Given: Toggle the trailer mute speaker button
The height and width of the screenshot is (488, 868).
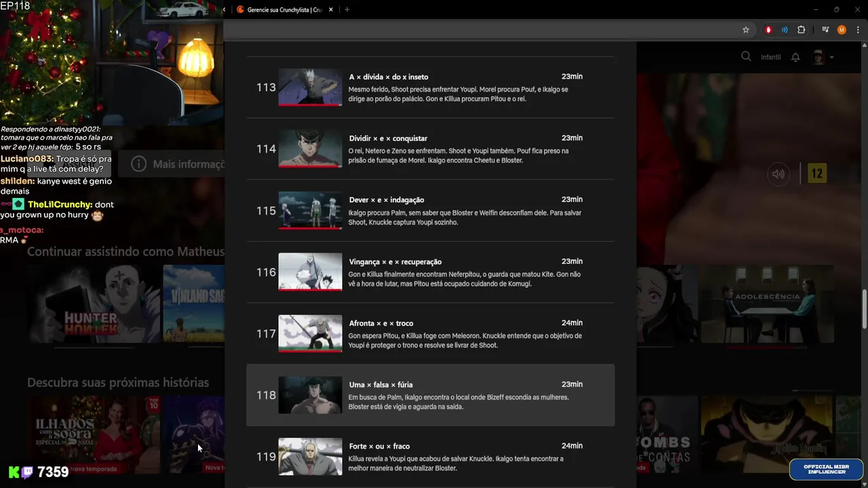Looking at the screenshot, I should click(778, 174).
